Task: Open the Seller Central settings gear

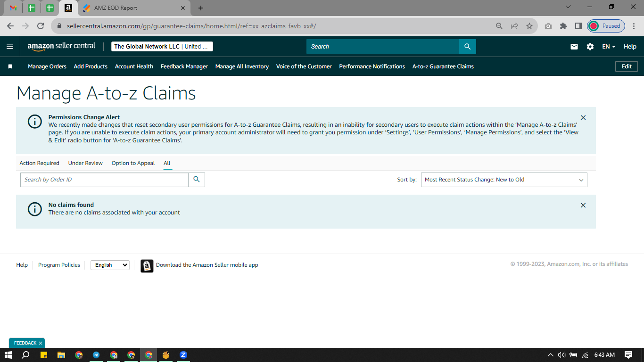Action: pyautogui.click(x=590, y=47)
